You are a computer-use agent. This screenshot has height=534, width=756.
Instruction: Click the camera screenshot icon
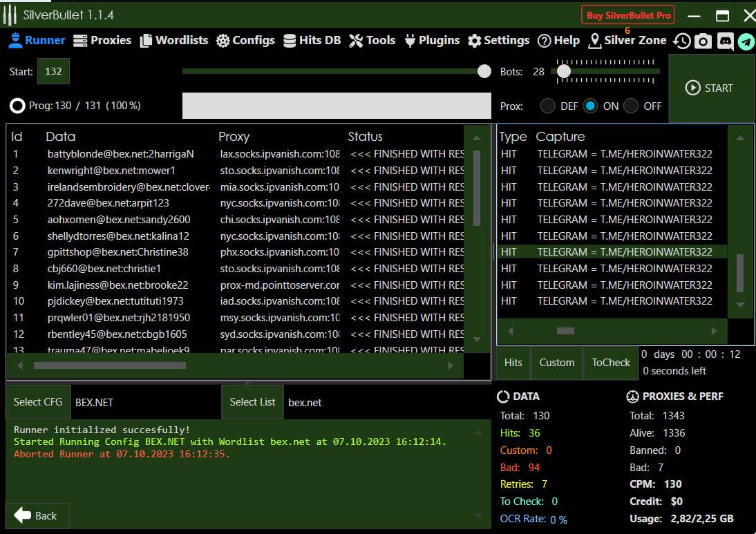click(703, 41)
